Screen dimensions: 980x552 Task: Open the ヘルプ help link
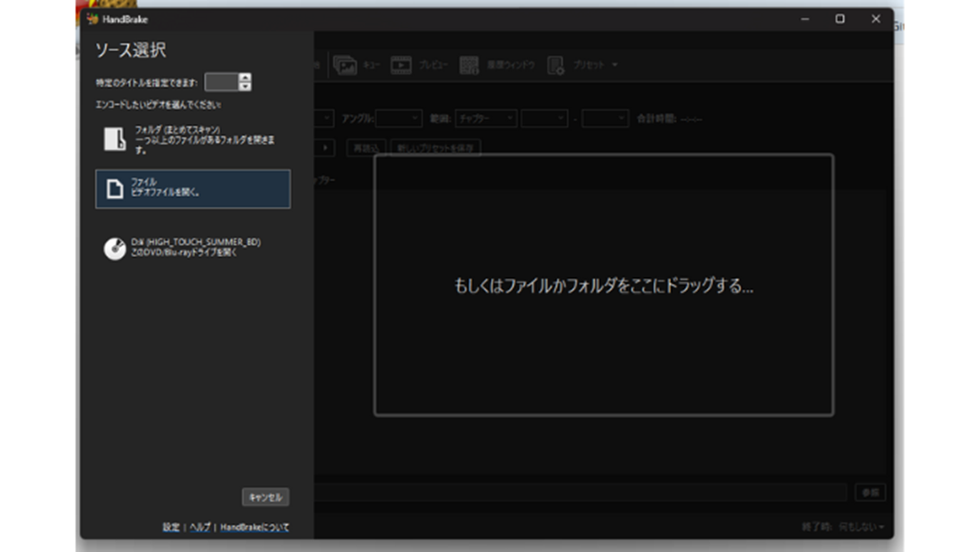200,528
